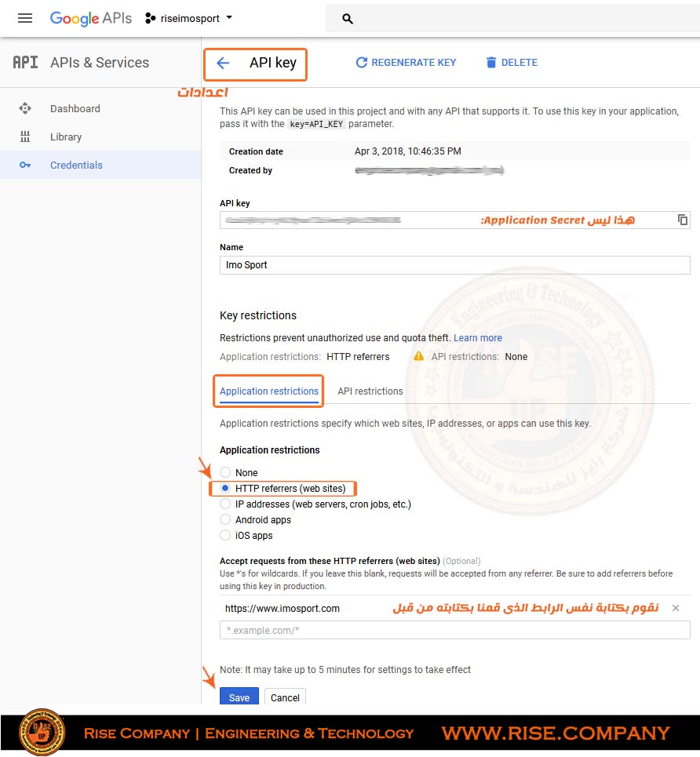
Task: Remove the https://www.imosport.com referrer entry
Action: pos(676,608)
